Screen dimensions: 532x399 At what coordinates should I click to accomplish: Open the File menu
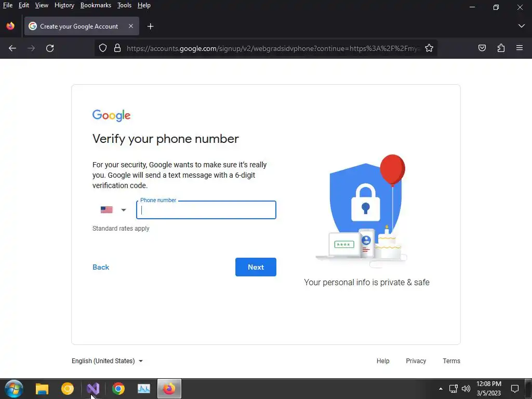[x=7, y=5]
